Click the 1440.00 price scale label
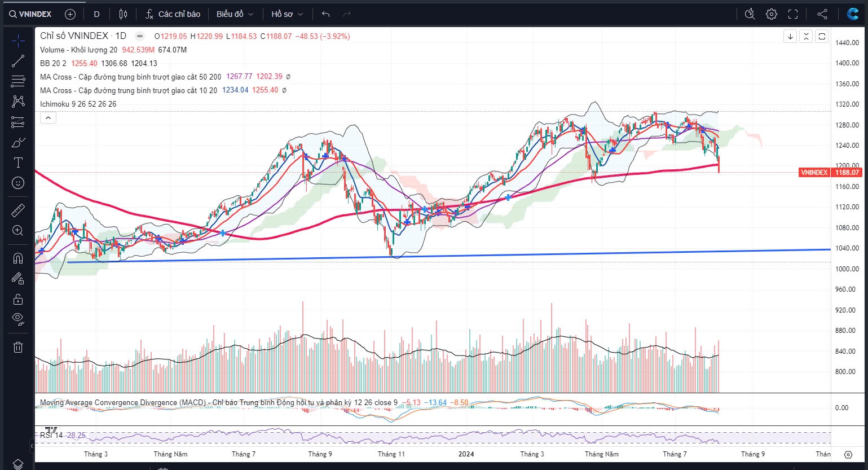This screenshot has width=868, height=470. 847,43
